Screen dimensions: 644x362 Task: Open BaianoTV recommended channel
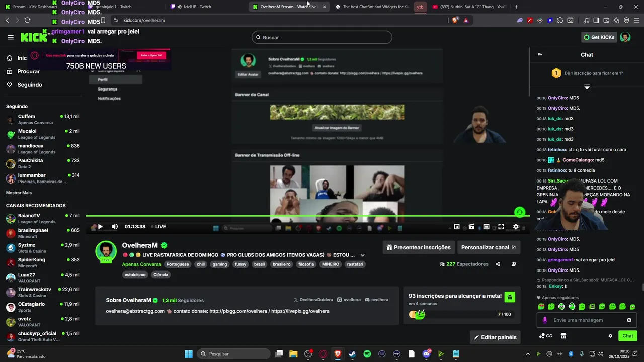click(x=43, y=218)
